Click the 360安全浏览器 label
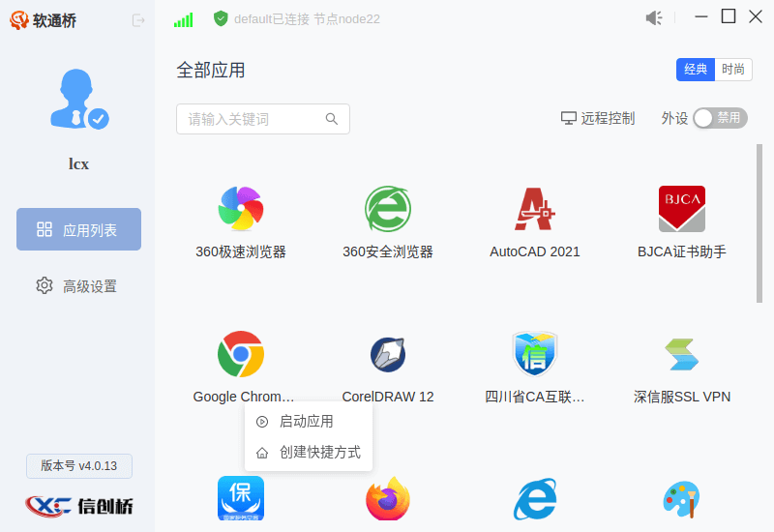The height and width of the screenshot is (532, 774). pos(388,251)
